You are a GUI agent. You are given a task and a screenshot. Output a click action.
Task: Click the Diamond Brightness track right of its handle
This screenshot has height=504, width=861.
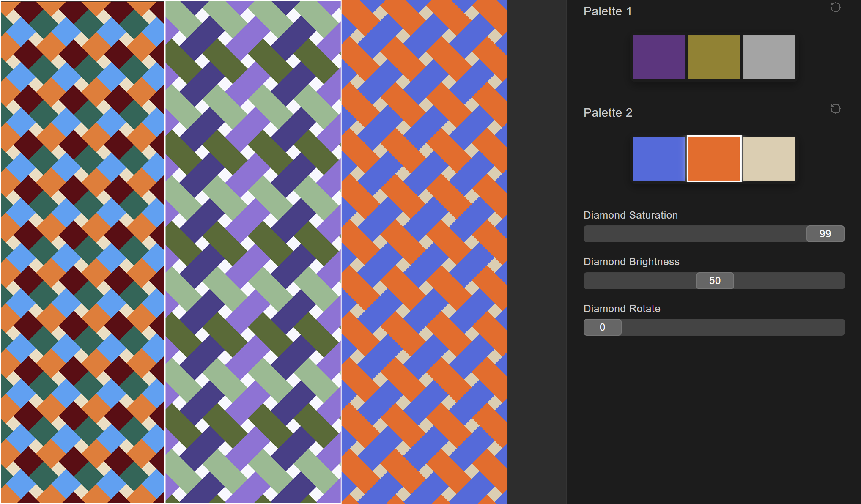tap(789, 281)
